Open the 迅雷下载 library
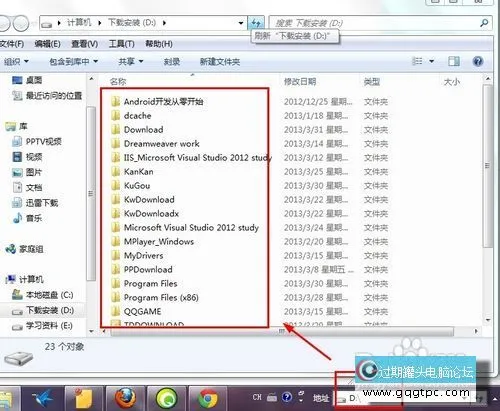 (x=35, y=203)
